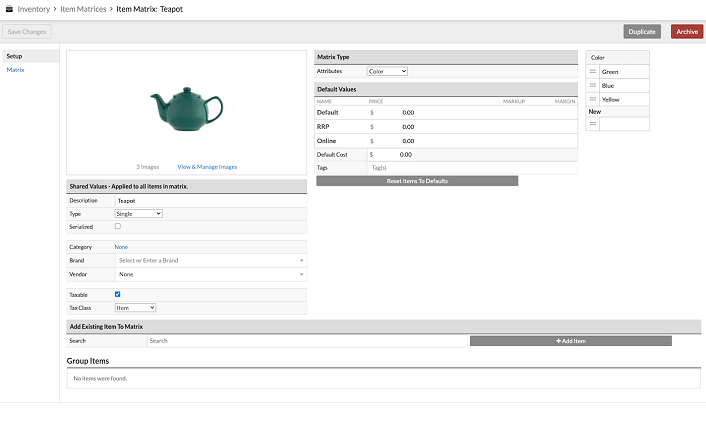The height and width of the screenshot is (425, 706).
Task: Select the Setup sidebar tab
Action: (15, 56)
